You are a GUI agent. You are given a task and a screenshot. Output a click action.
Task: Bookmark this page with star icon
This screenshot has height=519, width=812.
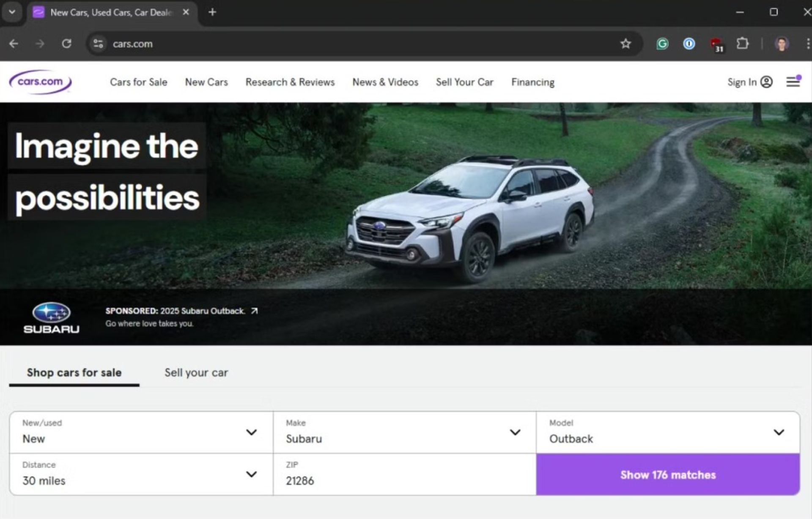tap(625, 44)
